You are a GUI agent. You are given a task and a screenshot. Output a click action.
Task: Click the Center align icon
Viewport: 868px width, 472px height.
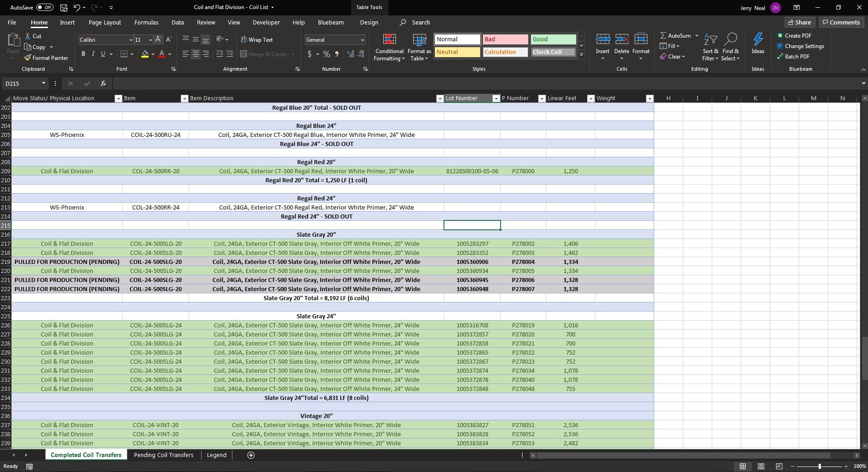pos(196,54)
